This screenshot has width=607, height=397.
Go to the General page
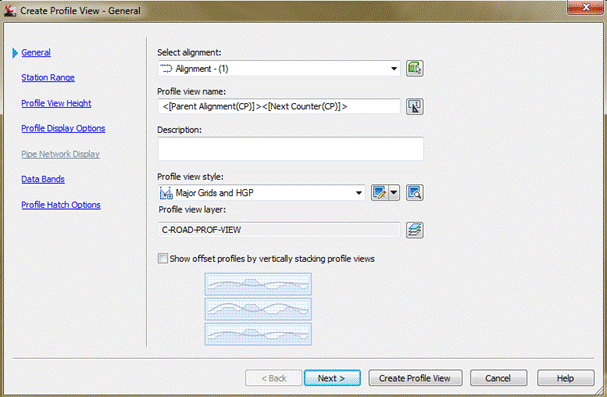click(36, 53)
